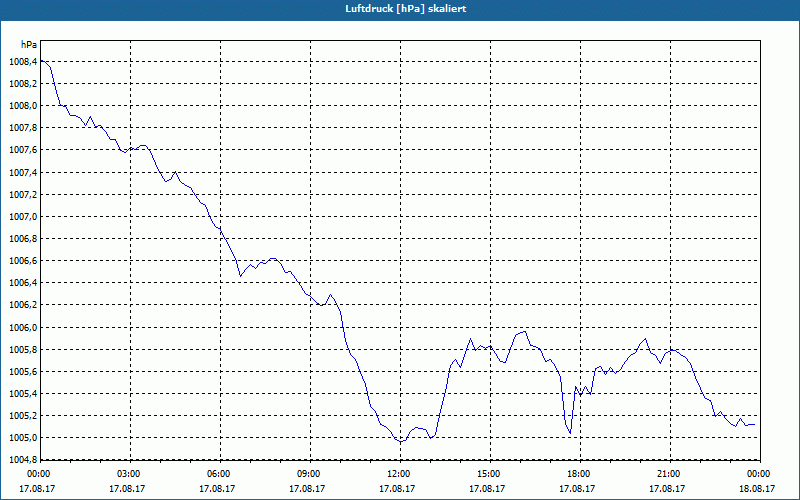
Task: Click the 1006,0 y-axis label
Action: [23, 328]
